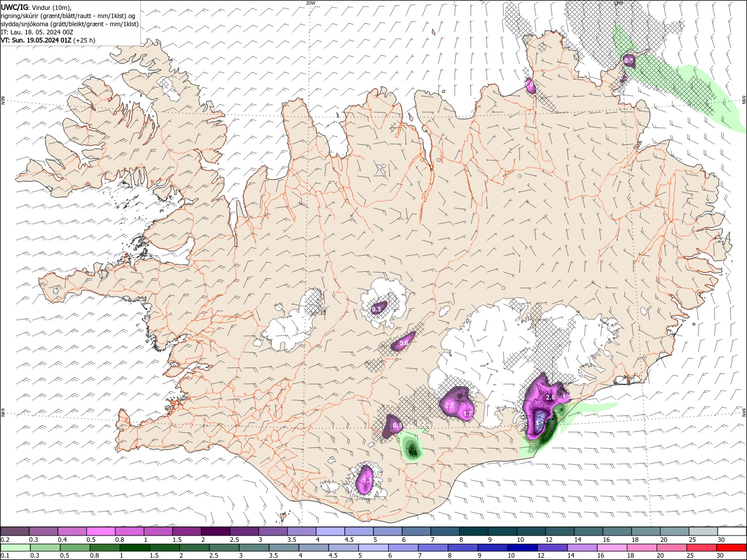This screenshot has height=560, width=747.
Task: Click the 1.1 value in green rain area
Action: (413, 452)
